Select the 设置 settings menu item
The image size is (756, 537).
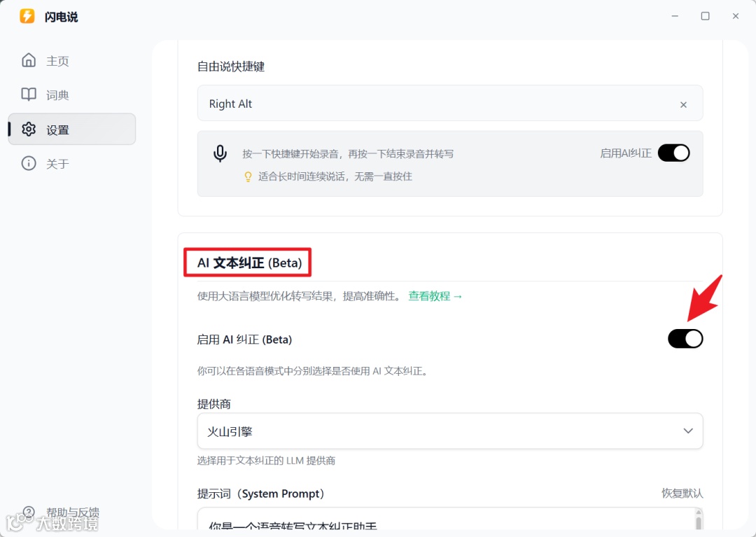tap(71, 130)
